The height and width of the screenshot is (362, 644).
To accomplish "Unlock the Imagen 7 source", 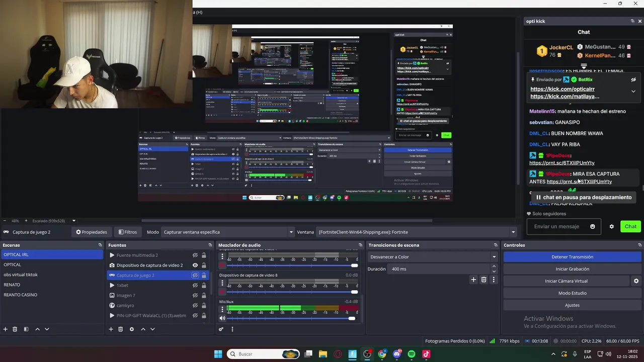I will coord(204,296).
